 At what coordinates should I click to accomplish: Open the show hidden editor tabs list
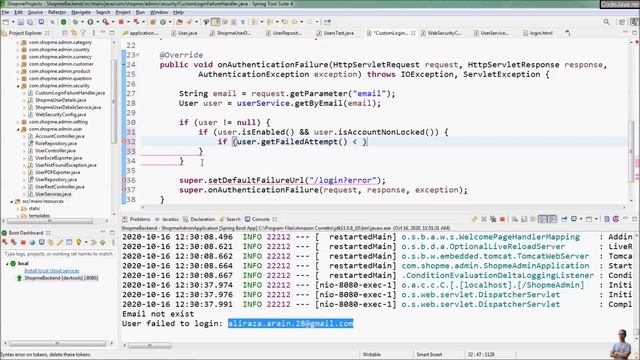(x=568, y=33)
